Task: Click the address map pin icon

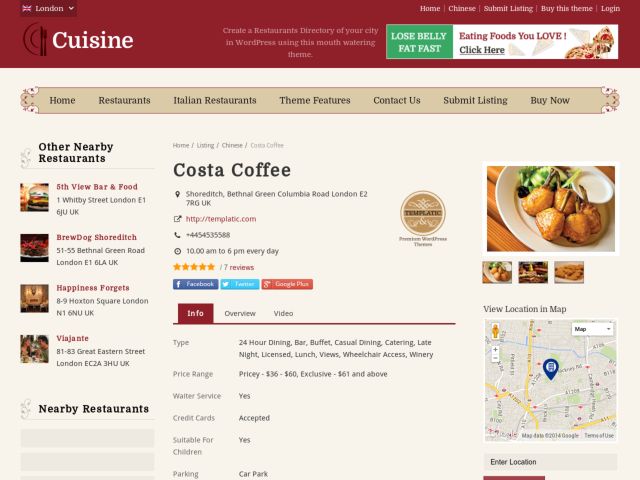Action: (177, 194)
